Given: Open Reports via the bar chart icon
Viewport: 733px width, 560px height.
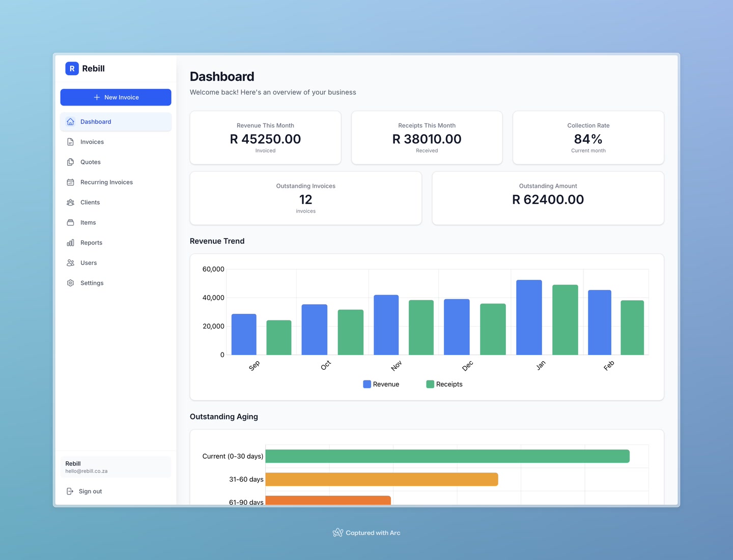Looking at the screenshot, I should [70, 243].
